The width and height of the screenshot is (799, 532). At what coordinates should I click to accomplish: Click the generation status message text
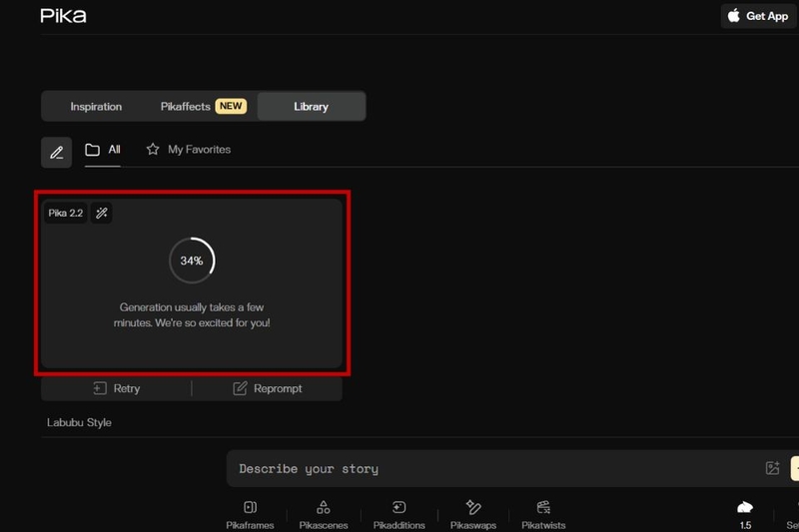click(x=192, y=315)
